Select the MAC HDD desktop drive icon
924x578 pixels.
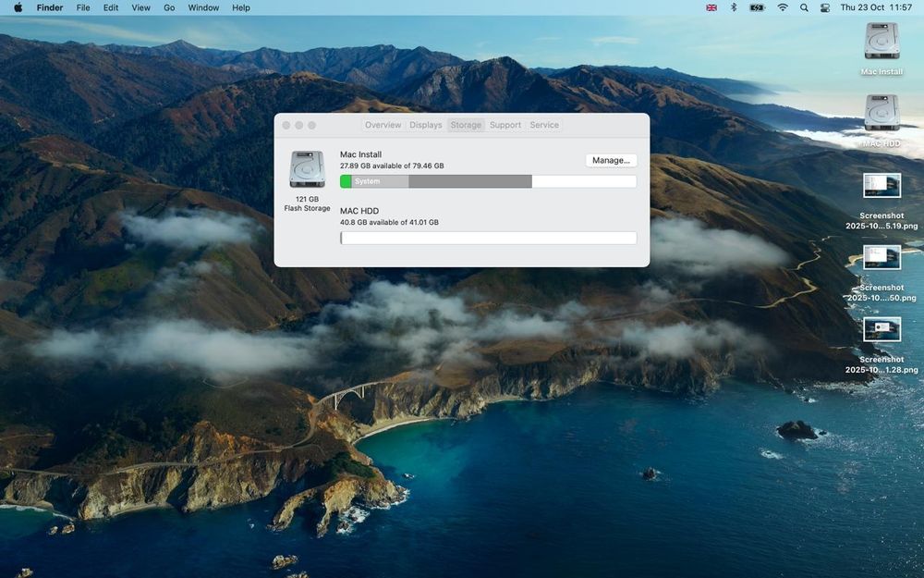(881, 113)
